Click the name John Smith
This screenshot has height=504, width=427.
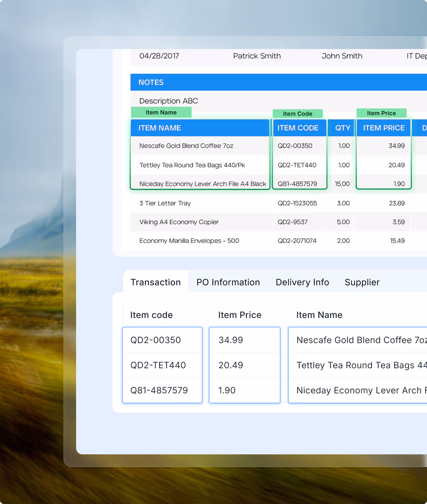tap(342, 56)
